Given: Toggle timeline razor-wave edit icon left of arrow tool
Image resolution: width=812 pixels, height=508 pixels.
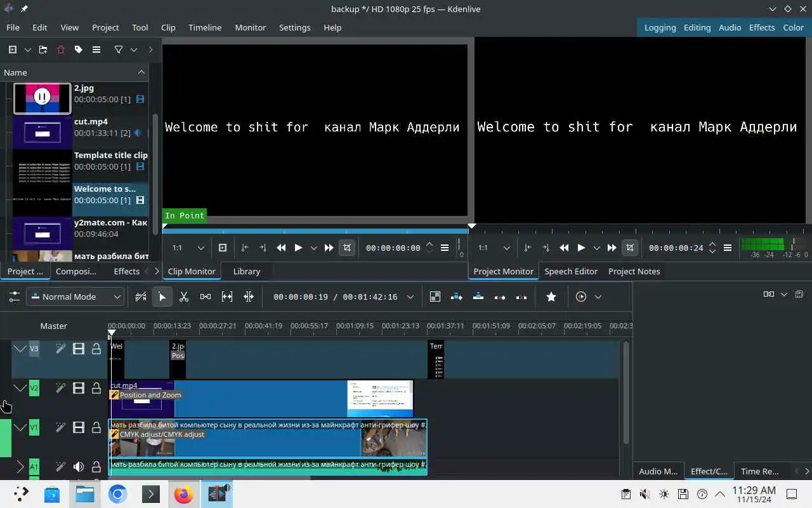Looking at the screenshot, I should [x=141, y=297].
